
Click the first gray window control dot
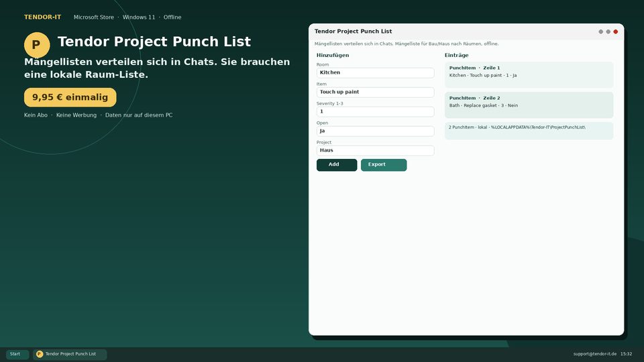coord(600,32)
